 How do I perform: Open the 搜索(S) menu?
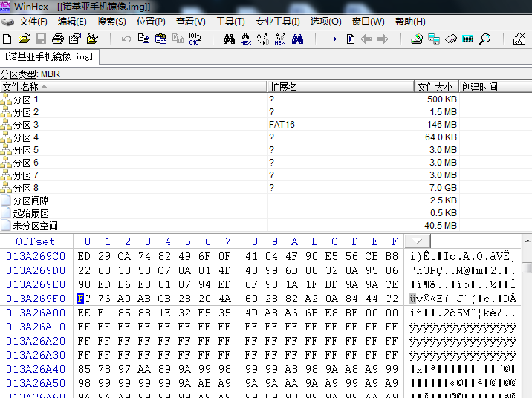point(111,22)
